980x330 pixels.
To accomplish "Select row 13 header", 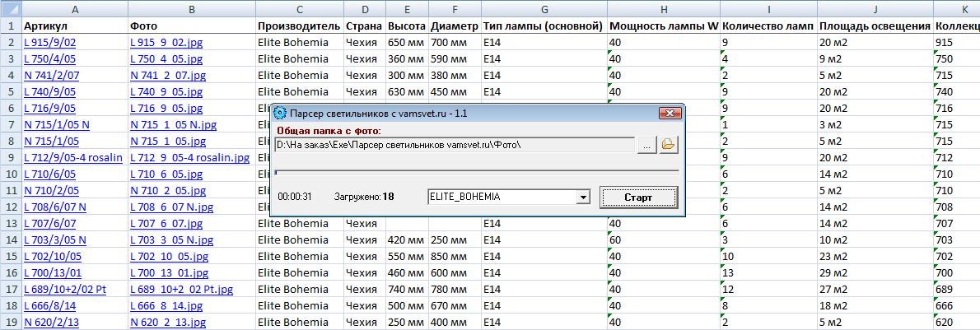I will (x=11, y=223).
